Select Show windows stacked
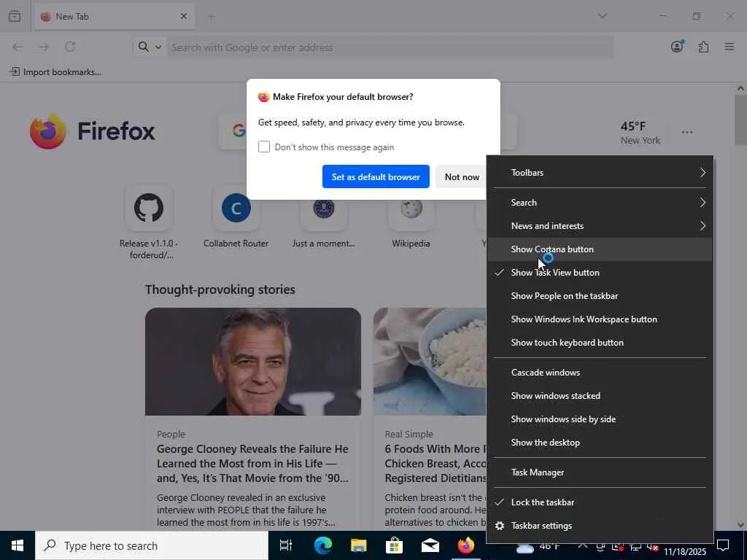The width and height of the screenshot is (747, 560). coord(600,396)
